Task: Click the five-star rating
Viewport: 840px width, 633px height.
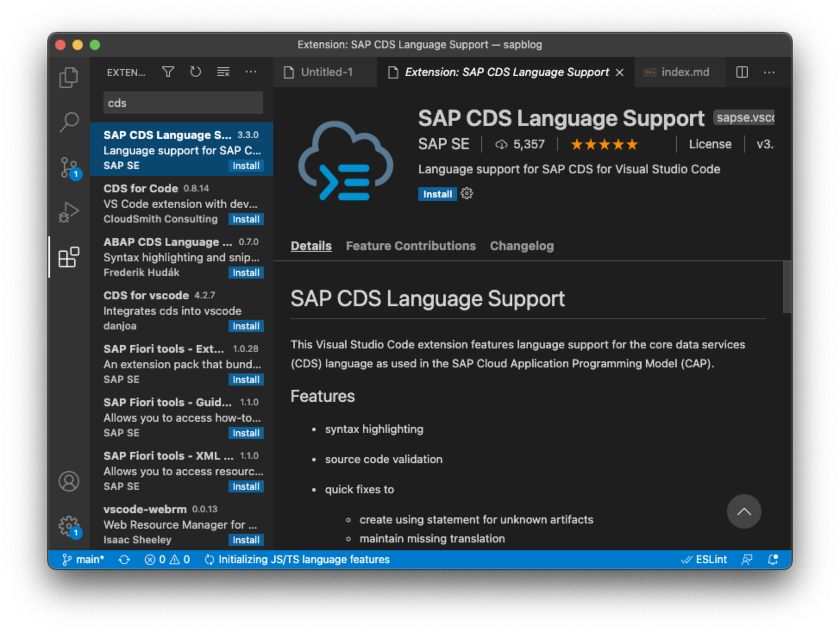Action: pyautogui.click(x=604, y=144)
